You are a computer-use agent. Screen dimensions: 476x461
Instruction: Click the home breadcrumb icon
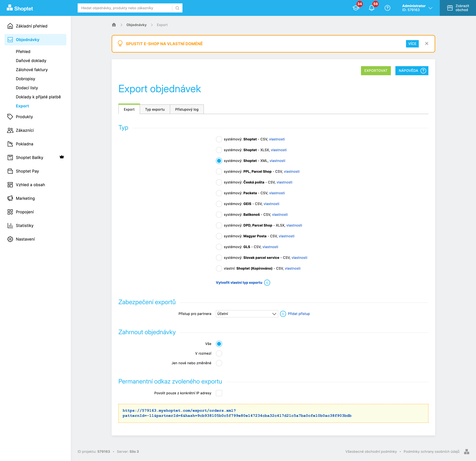tap(114, 25)
